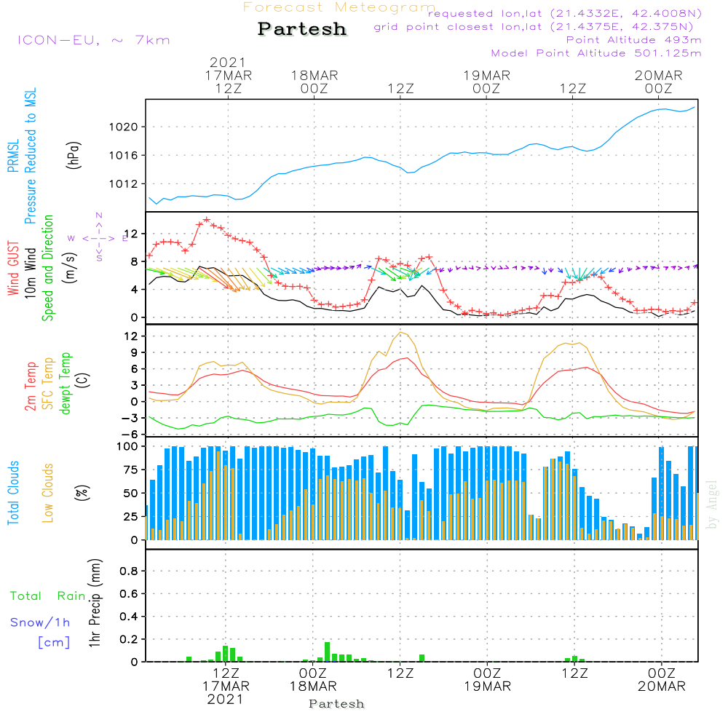Screen dimensions: 728x728
Task: Click the 1020 pressure axis value
Action: point(124,127)
